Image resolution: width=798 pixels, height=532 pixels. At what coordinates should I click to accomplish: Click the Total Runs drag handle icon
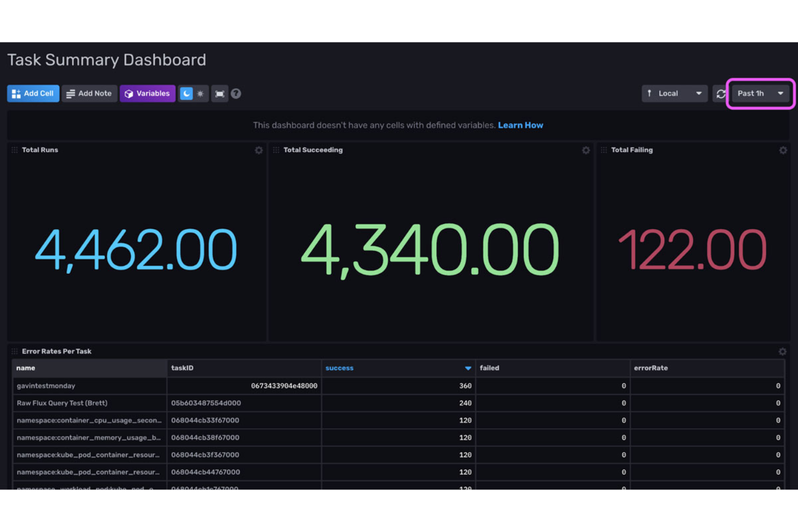click(14, 150)
